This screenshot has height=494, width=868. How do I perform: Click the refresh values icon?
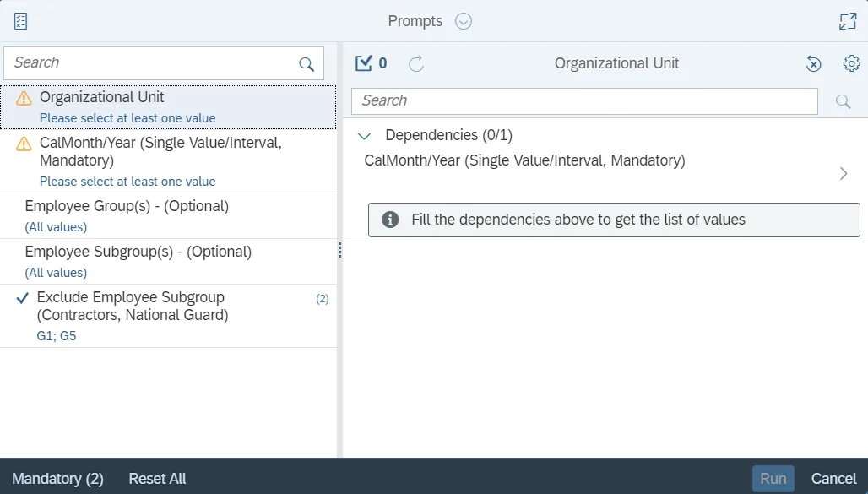click(416, 63)
